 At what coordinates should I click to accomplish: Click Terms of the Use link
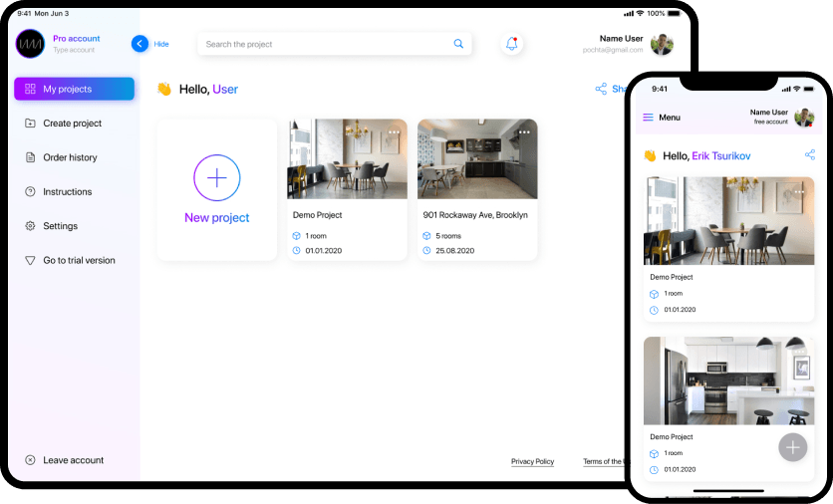coord(605,461)
